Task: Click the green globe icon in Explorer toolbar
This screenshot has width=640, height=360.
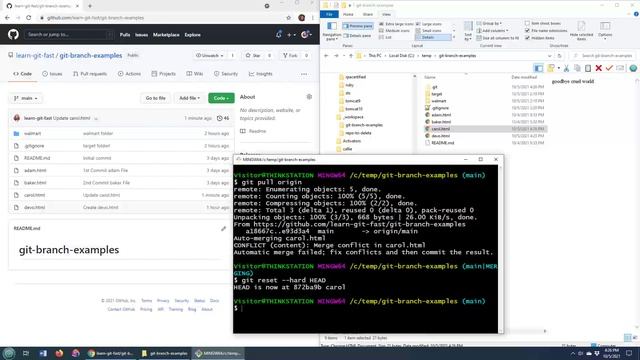Action: click(633, 68)
